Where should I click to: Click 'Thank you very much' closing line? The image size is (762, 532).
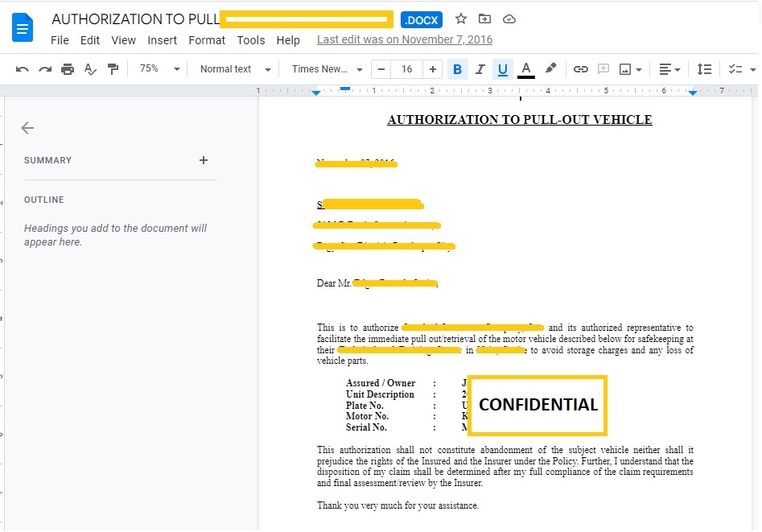397,505
